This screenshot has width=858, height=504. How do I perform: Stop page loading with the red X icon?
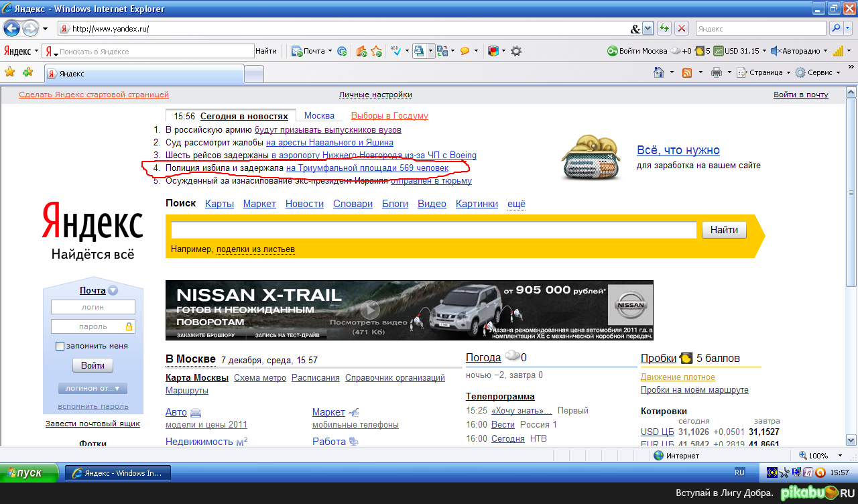pos(682,29)
